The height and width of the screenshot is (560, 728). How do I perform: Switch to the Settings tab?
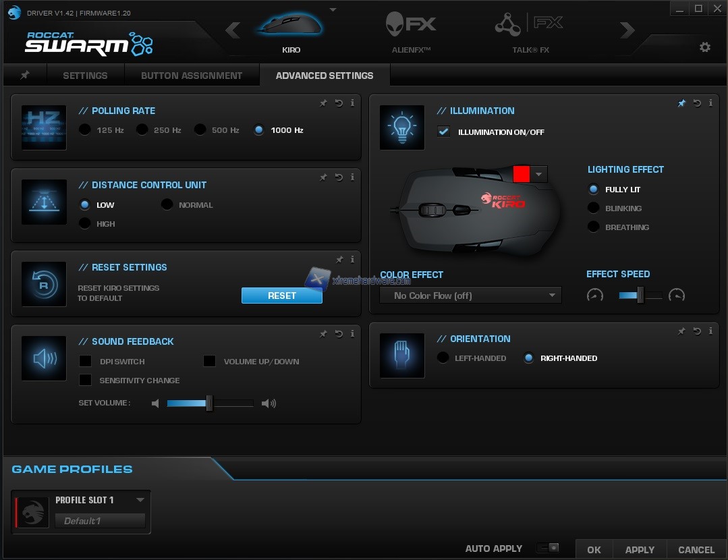pyautogui.click(x=85, y=76)
